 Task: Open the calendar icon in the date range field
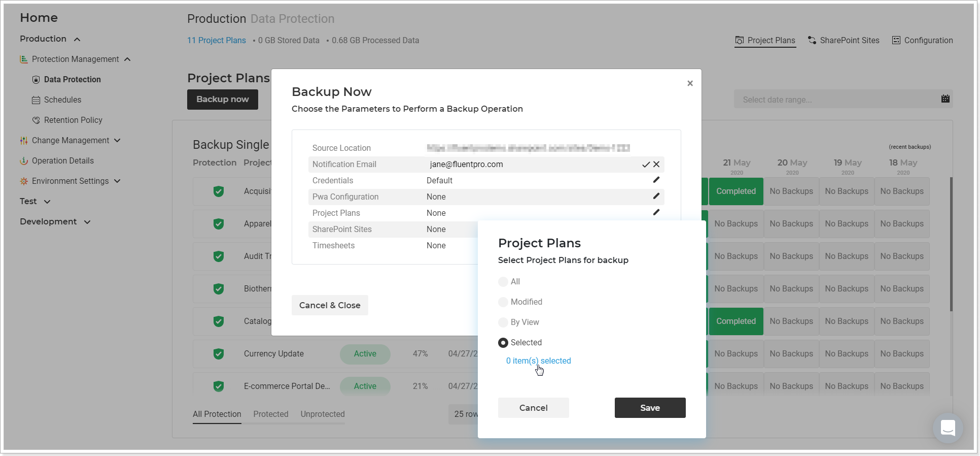945,99
